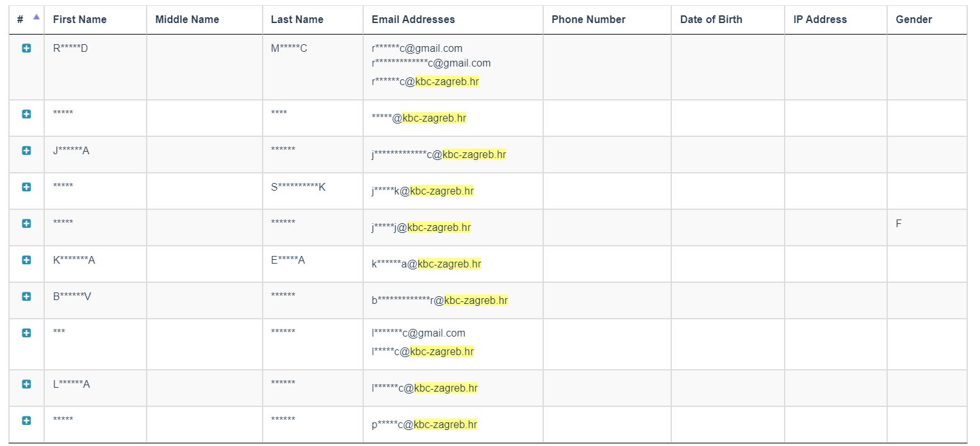This screenshot has width=980, height=446.
Task: Click plus icon for B******V row
Action: pyautogui.click(x=26, y=296)
